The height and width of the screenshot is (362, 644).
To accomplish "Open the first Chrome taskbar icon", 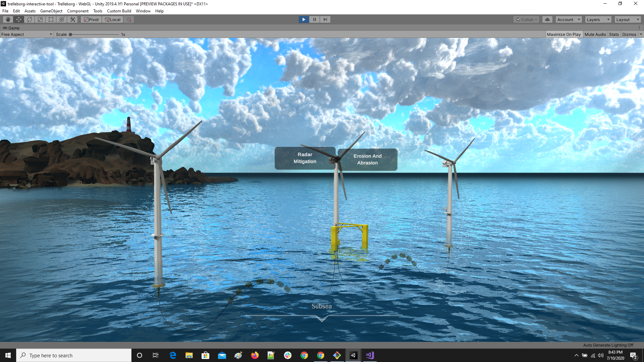I will point(304,355).
